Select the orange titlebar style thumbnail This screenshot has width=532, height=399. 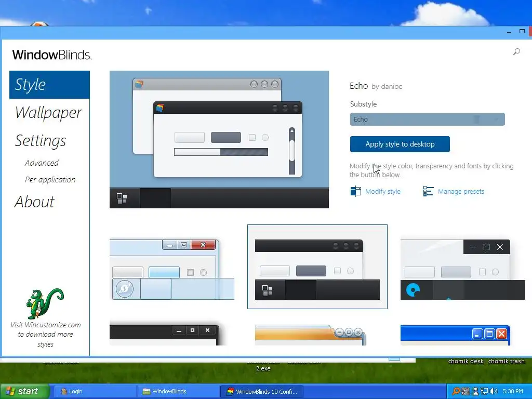coord(310,335)
